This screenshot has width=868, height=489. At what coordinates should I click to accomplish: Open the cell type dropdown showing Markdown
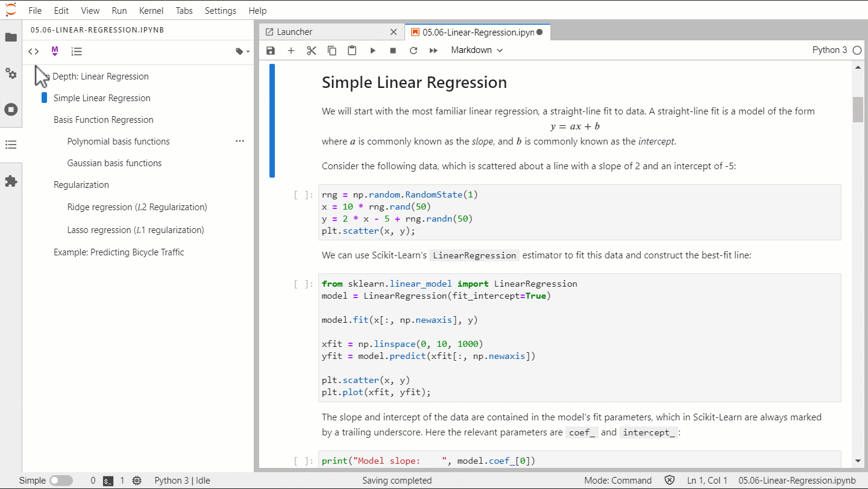pyautogui.click(x=476, y=50)
